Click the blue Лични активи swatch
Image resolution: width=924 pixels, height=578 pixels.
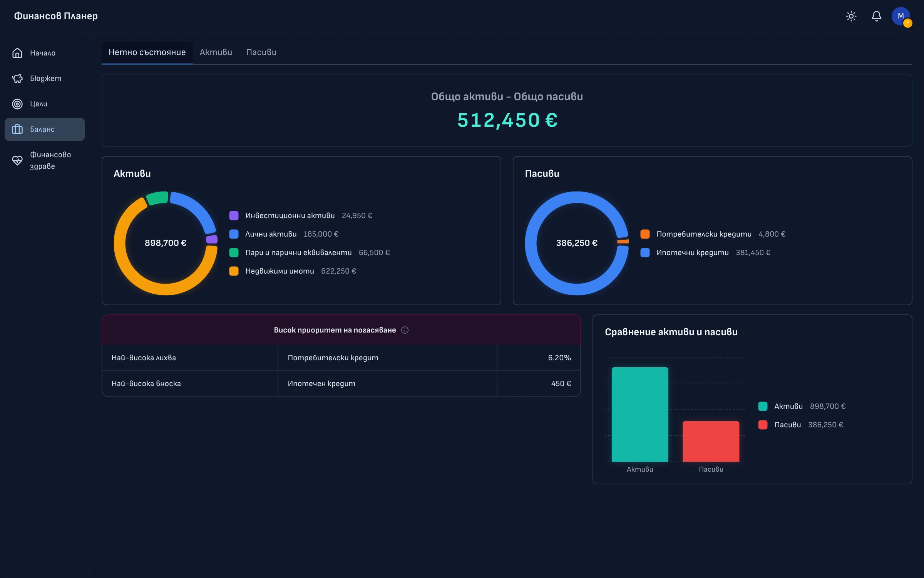(x=234, y=234)
